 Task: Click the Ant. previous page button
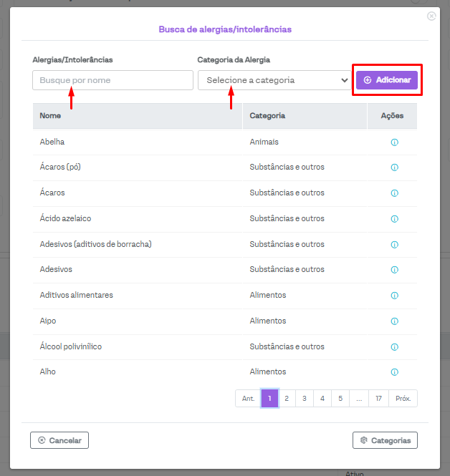[248, 399]
